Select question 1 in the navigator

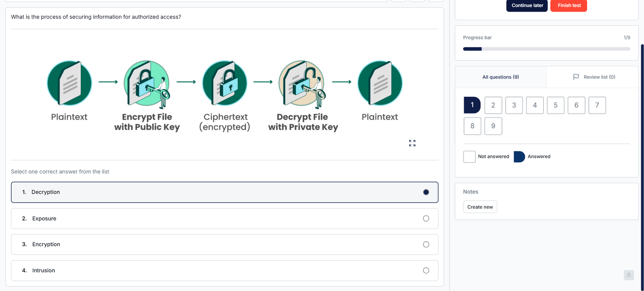pos(472,105)
